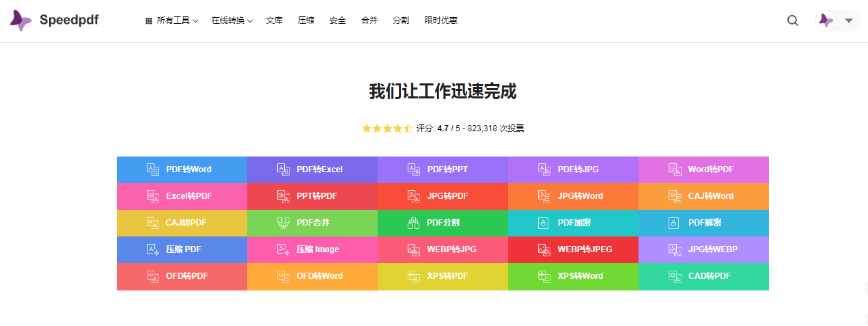This screenshot has width=868, height=326.
Task: Open the 安全 menu item
Action: point(337,21)
